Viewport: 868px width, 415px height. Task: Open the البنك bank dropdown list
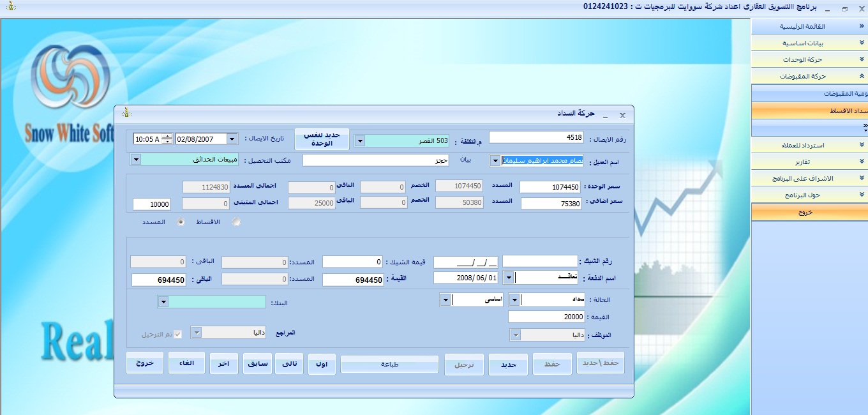click(x=163, y=301)
